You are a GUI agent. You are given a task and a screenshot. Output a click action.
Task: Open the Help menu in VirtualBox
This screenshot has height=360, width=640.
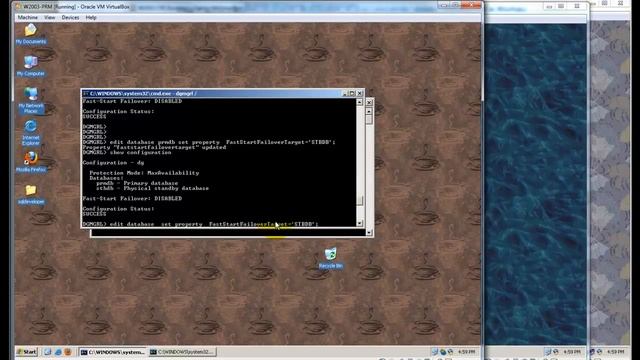(x=91, y=18)
